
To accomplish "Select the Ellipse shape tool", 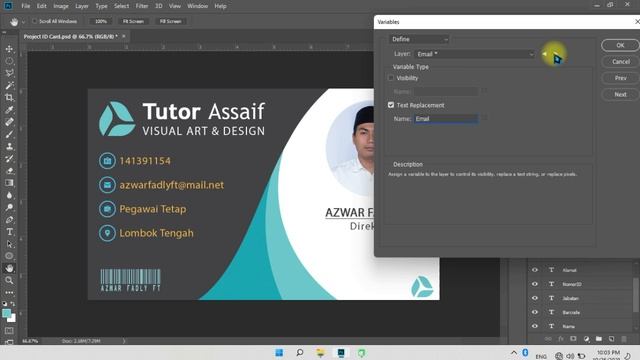I will (9, 256).
